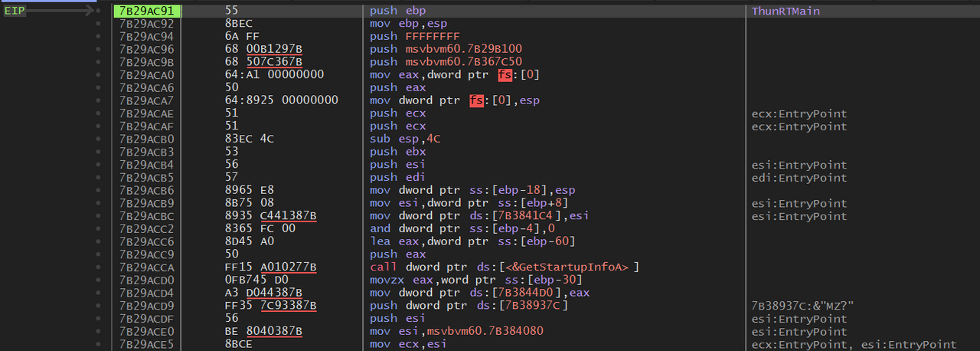
Task: Toggle breakpoint dot beside address 7B29ACA0
Action: click(98, 75)
